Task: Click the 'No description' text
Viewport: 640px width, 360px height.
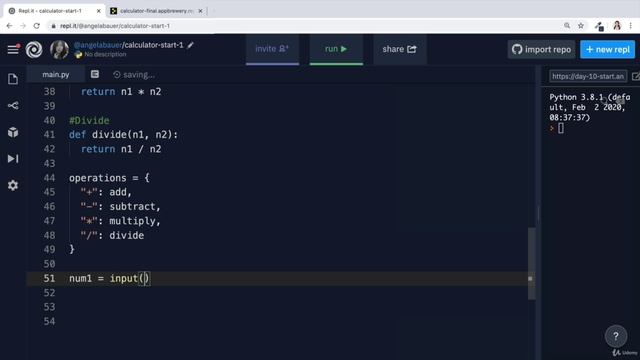Action: click(x=105, y=54)
